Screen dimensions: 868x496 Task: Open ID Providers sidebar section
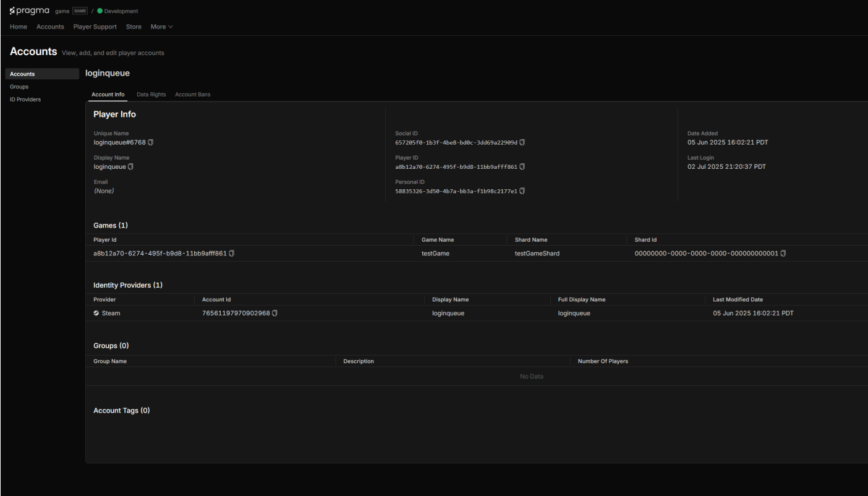coord(25,99)
